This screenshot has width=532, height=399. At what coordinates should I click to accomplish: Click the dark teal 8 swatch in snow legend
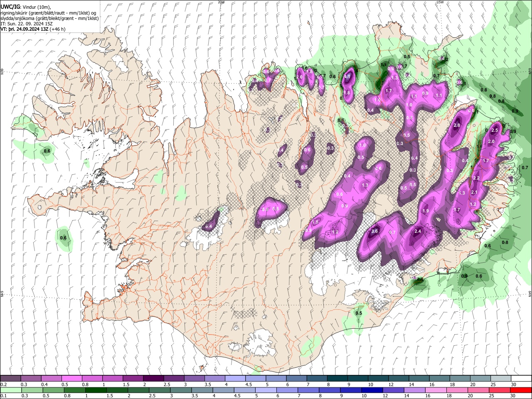point(337,379)
